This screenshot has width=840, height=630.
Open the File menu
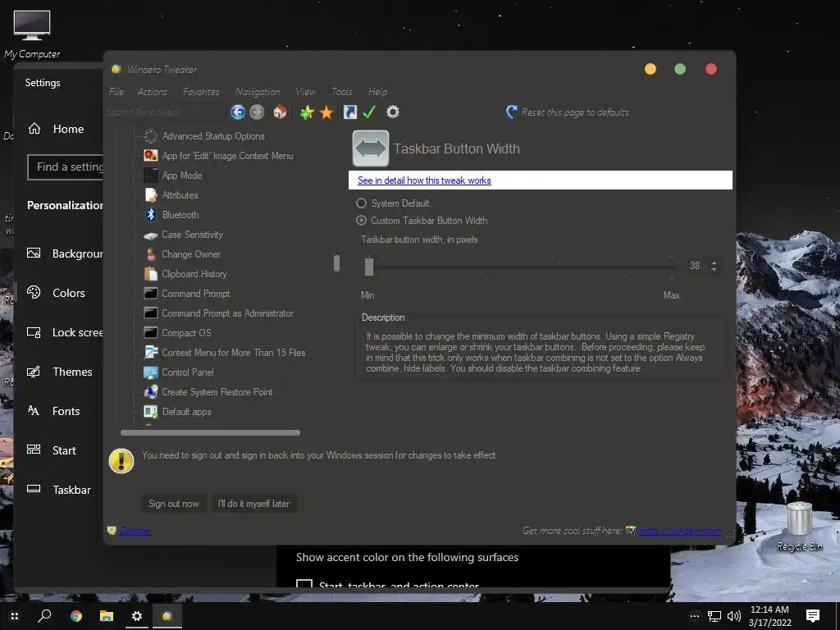click(116, 92)
